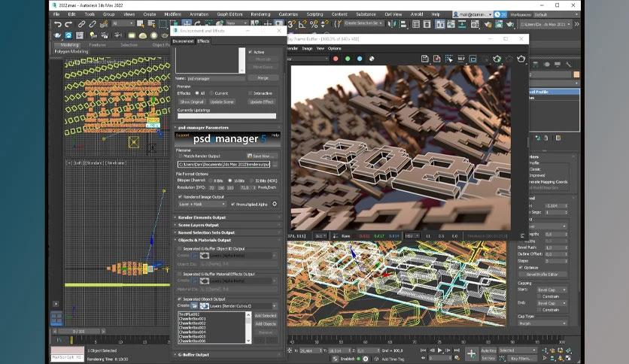Enable Match Render Output checkbox

(x=180, y=156)
